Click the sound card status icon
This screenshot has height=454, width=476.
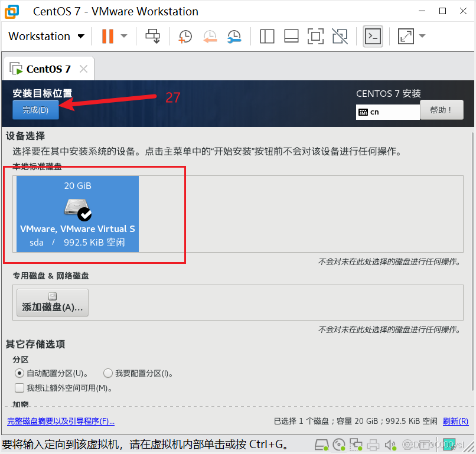tap(390, 445)
